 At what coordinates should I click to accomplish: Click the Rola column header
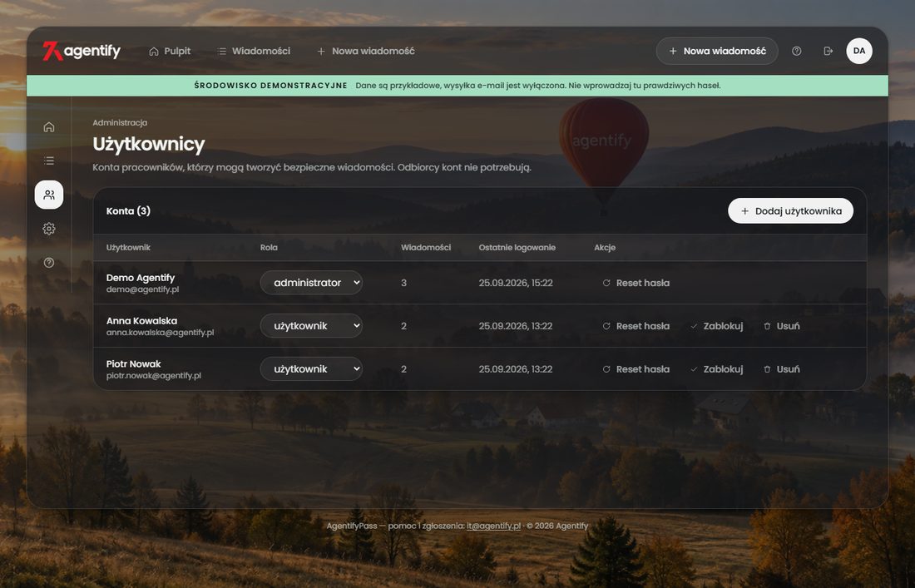point(269,247)
